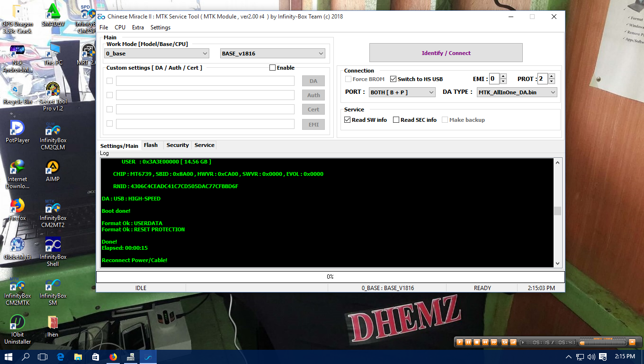Open the 0_base work mode dropdown

[157, 54]
